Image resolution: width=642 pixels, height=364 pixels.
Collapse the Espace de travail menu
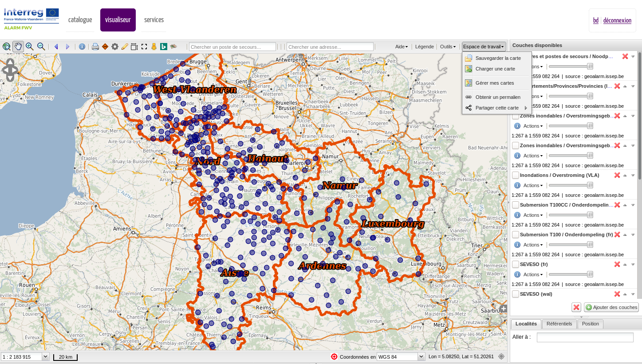484,47
